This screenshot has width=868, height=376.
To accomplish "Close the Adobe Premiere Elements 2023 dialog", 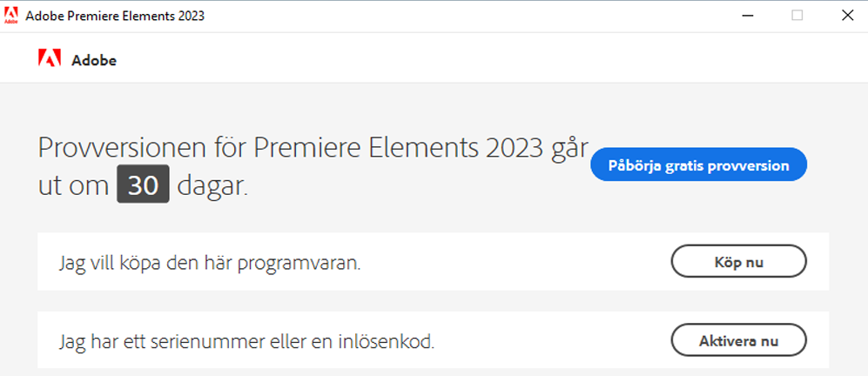I will [846, 16].
